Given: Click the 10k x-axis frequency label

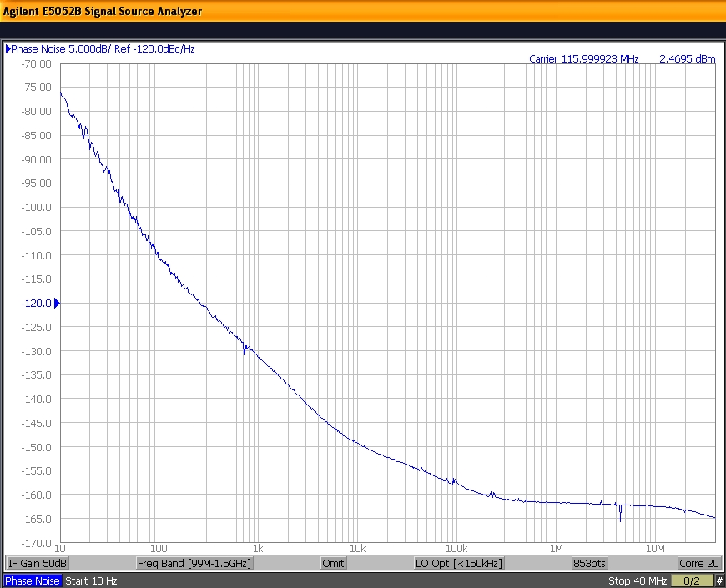Looking at the screenshot, I should 357,549.
